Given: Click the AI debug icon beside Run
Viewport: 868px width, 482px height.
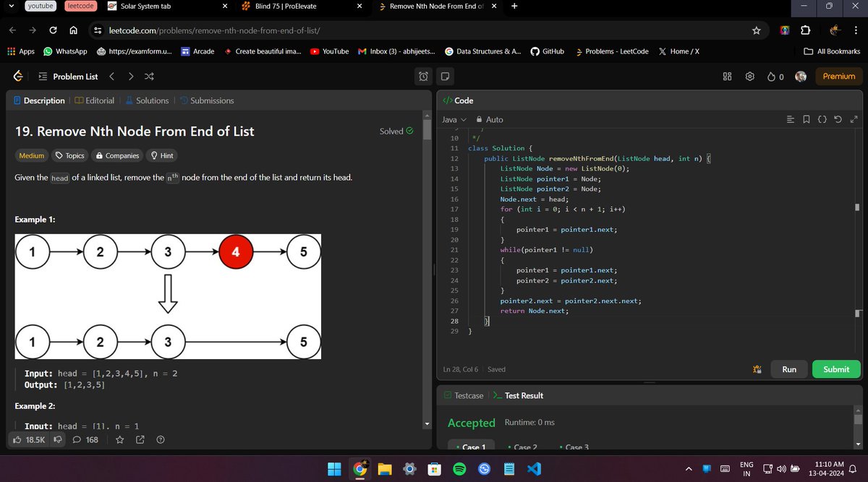Looking at the screenshot, I should 757,369.
